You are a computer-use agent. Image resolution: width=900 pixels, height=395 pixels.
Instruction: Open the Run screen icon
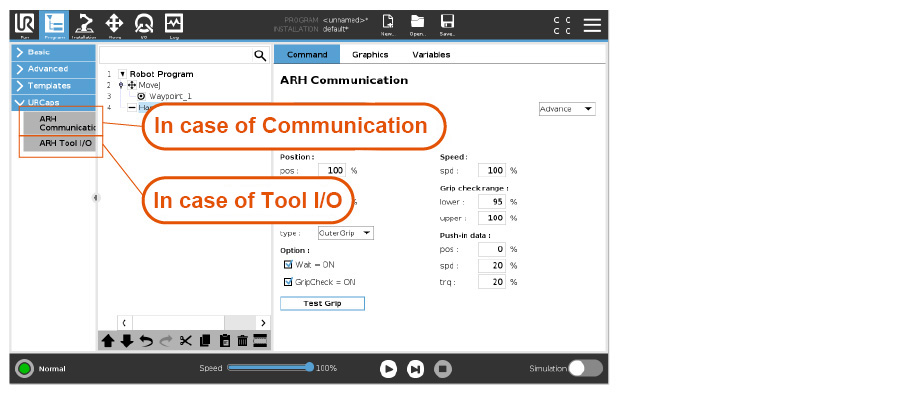tap(25, 25)
